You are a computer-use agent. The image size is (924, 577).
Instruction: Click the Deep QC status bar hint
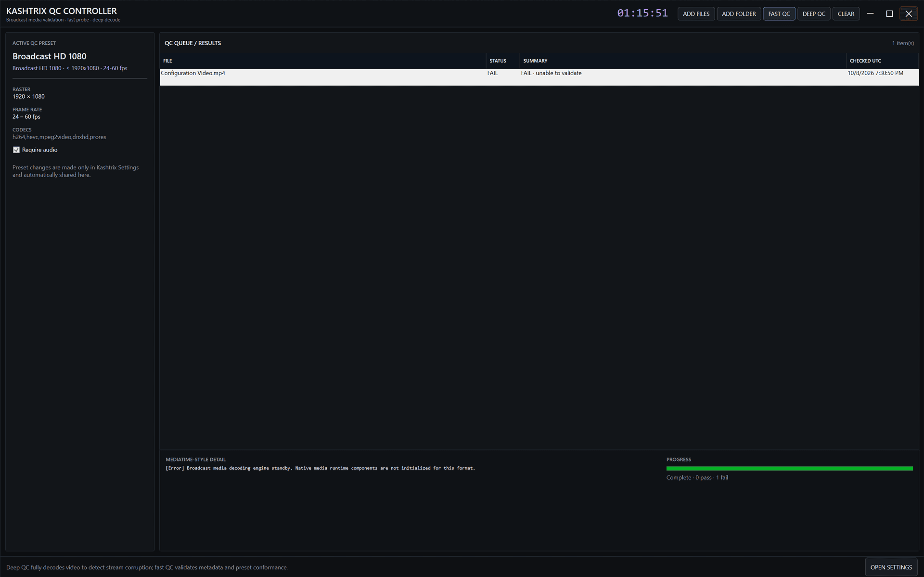147,568
